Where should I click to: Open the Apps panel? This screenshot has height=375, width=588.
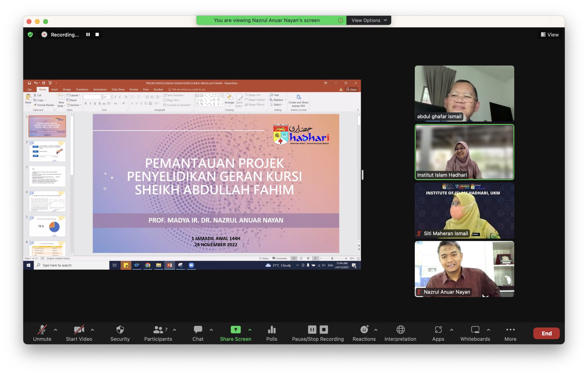tap(438, 333)
